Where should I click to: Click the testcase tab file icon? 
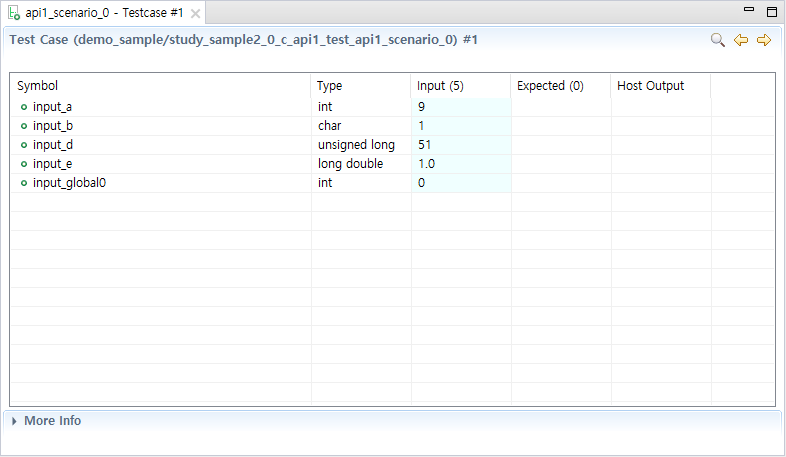click(x=14, y=13)
